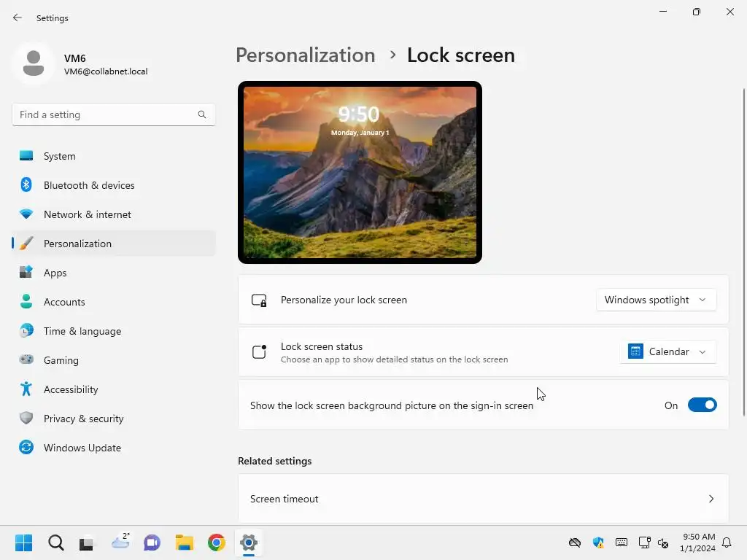This screenshot has height=560, width=747.
Task: Click the search magnifier in Find a setting
Action: [x=202, y=114]
